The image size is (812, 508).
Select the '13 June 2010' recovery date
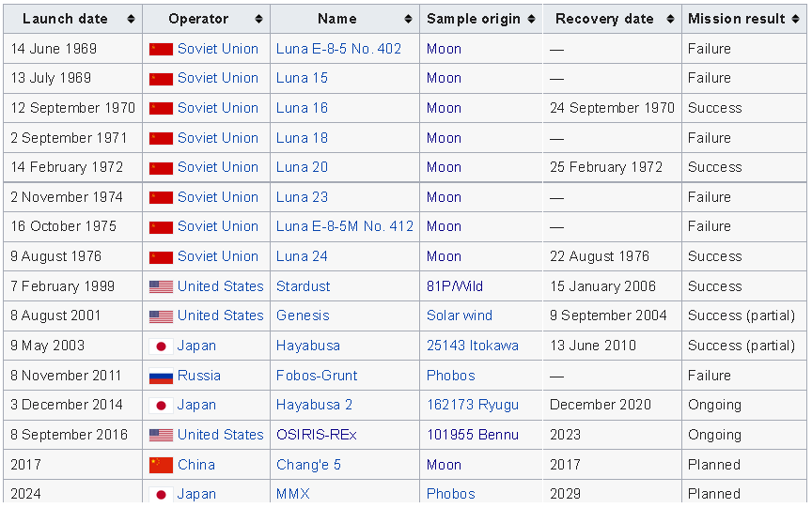tap(593, 345)
